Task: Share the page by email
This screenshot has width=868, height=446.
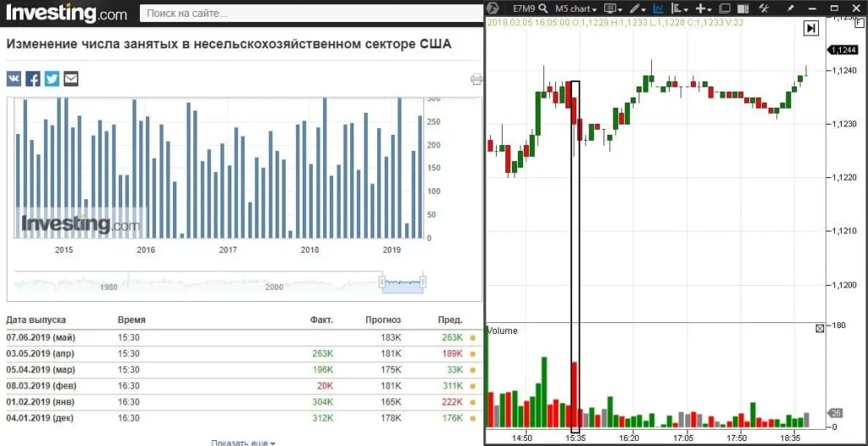Action: (71, 79)
